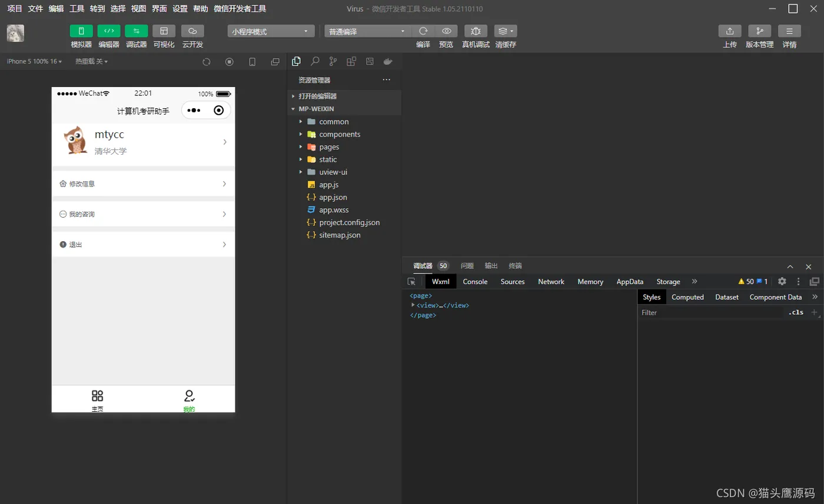Switch to the Console tab
The height and width of the screenshot is (504, 824).
(475, 282)
